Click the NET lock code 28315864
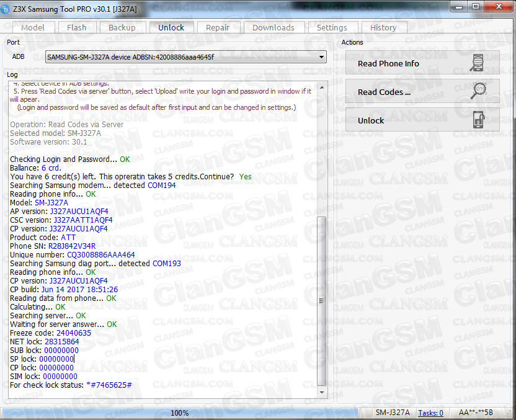516x420 pixels. (62, 342)
